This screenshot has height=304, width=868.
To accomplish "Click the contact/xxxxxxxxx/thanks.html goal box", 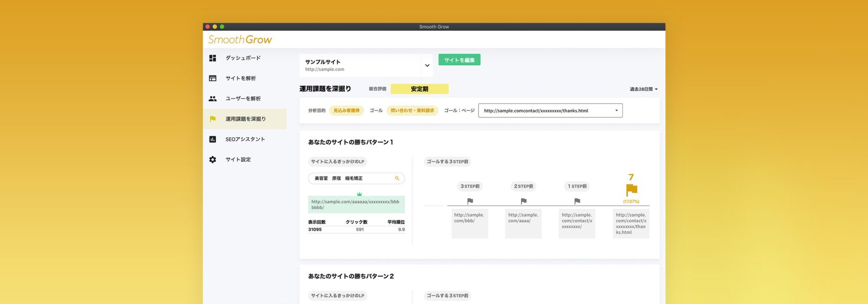I will coord(631,223).
